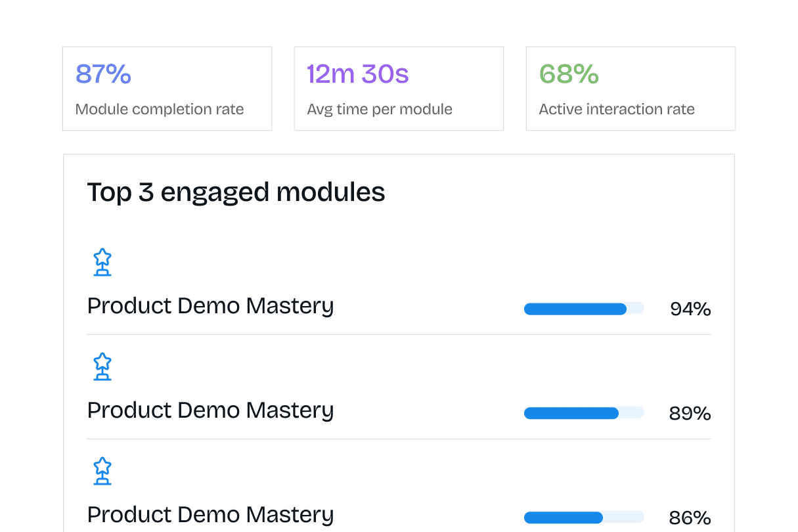Click the trophy icon above the 94% module
Screen dimensions: 798x532
click(x=102, y=262)
